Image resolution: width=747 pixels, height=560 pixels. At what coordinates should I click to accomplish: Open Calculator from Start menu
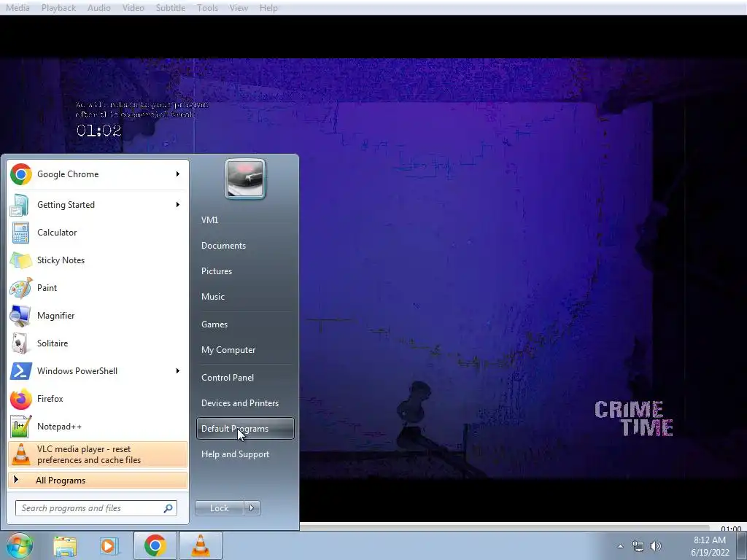[98, 233]
